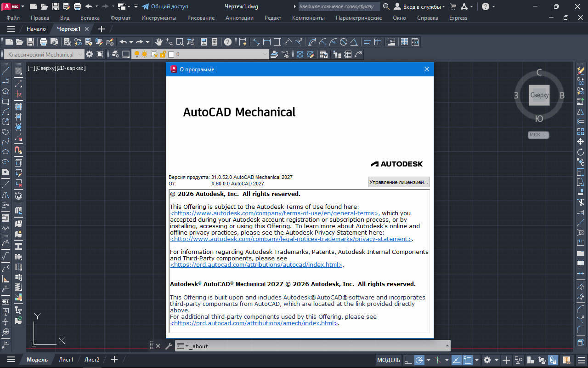Viewport: 588px width, 368px height.
Task: Open the layer list dropdown
Action: tap(265, 54)
